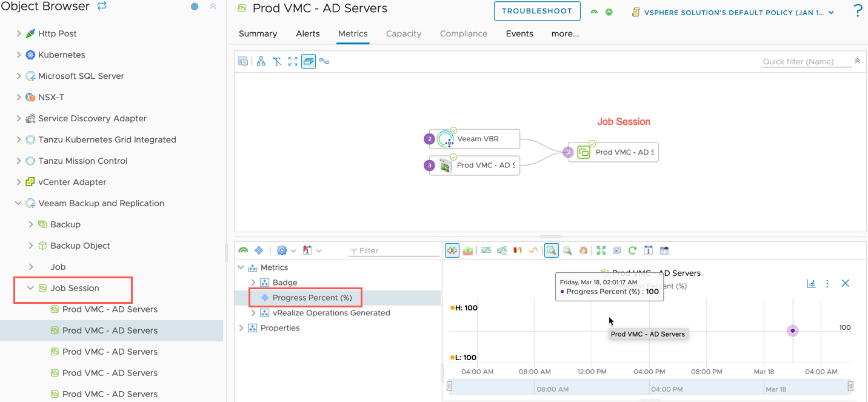Viewport: 868px width, 402px height.
Task: Open the date controls calendar icon
Action: pyautogui.click(x=649, y=250)
